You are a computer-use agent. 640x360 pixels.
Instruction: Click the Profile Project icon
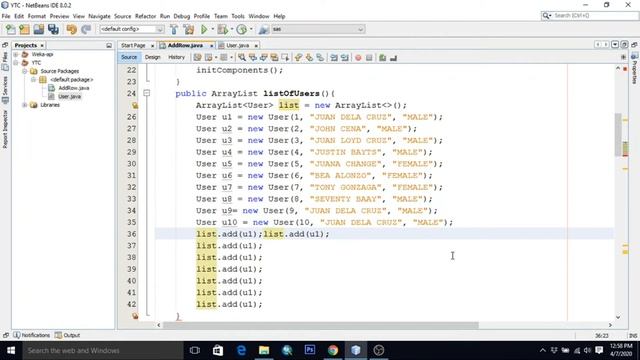[242, 29]
